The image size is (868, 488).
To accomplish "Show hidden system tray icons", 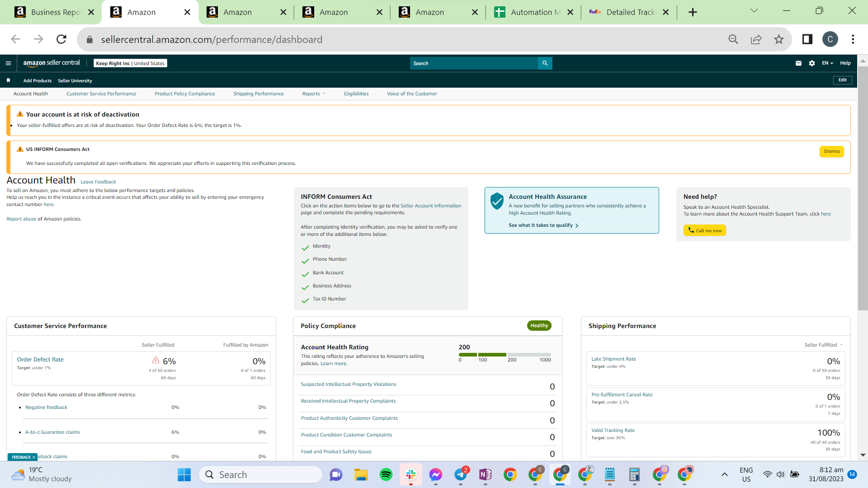I will point(725,474).
